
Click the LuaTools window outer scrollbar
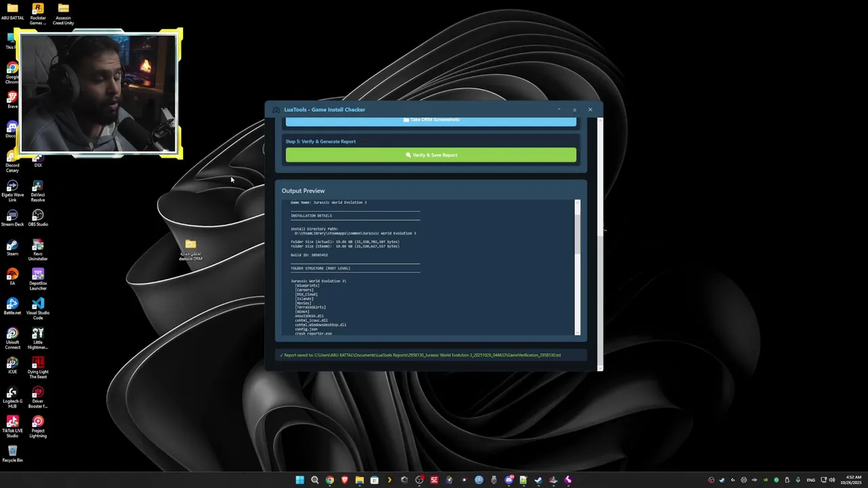[x=600, y=244]
